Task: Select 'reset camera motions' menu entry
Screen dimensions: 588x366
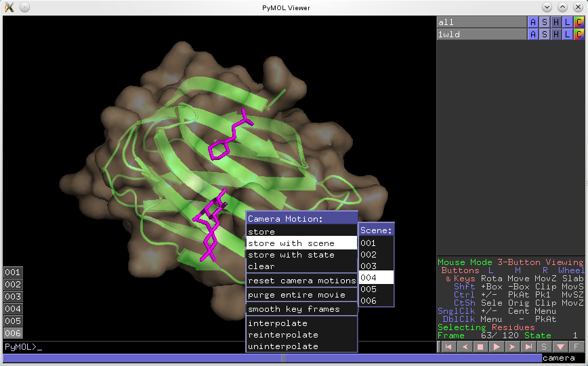Action: (301, 281)
